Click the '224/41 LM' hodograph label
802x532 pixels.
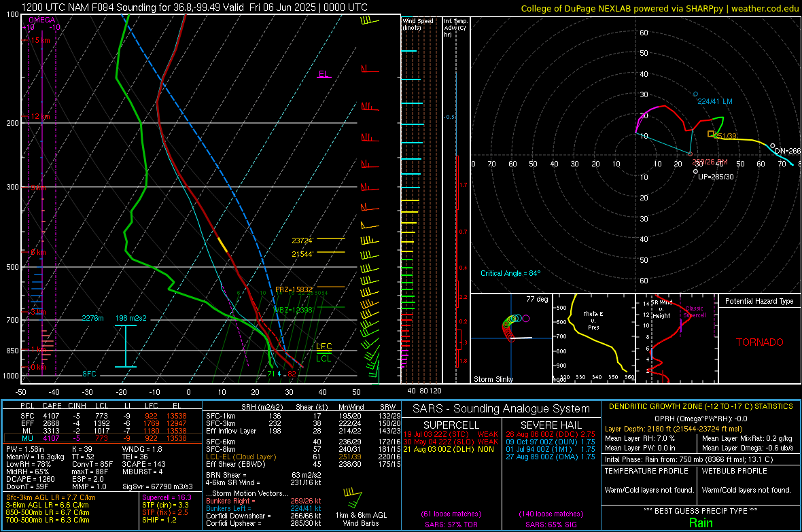714,101
